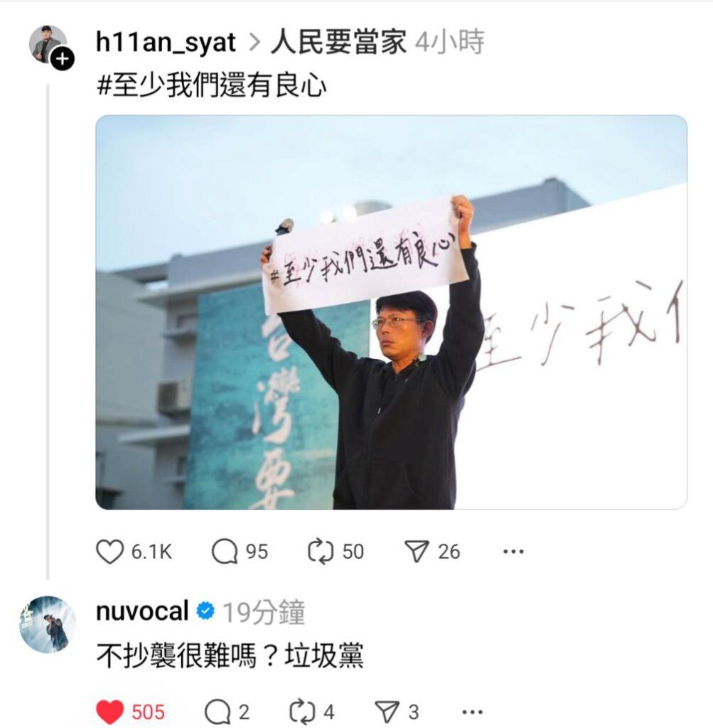
Task: Follow h11an_syat using plus badge on avatar
Action: click(63, 59)
